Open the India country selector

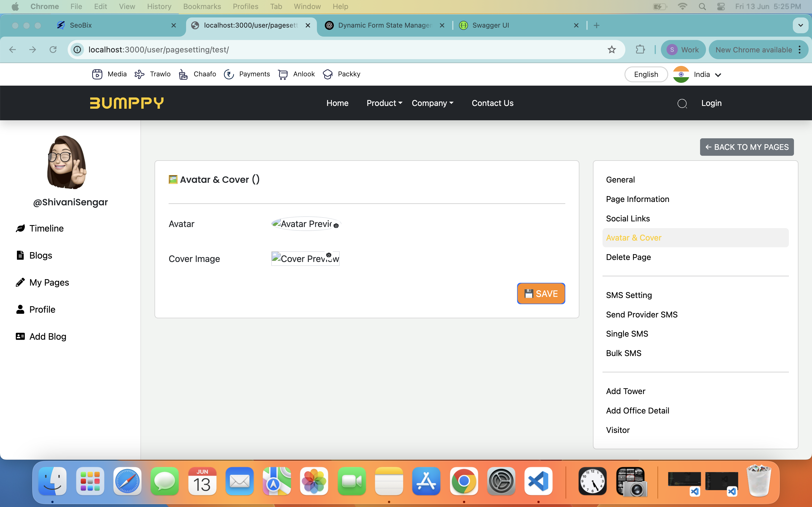[698, 74]
